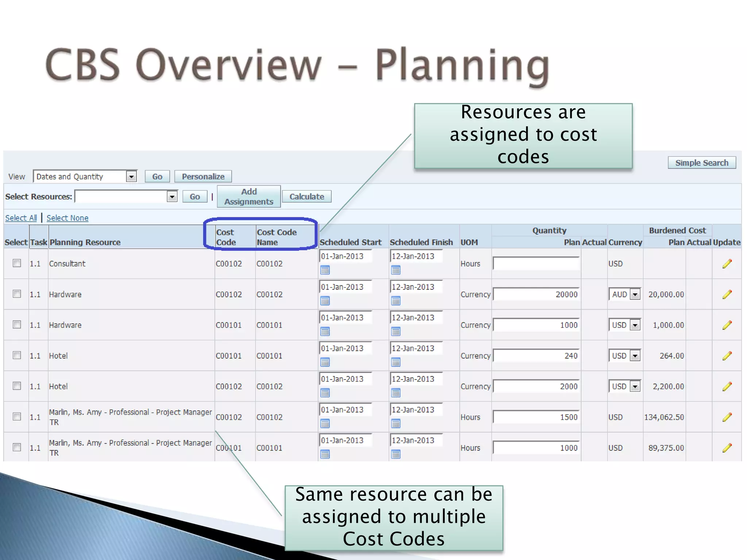Screen dimensions: 747x560
Task: Check select box for Hotel C00102 row
Action: click(x=17, y=385)
